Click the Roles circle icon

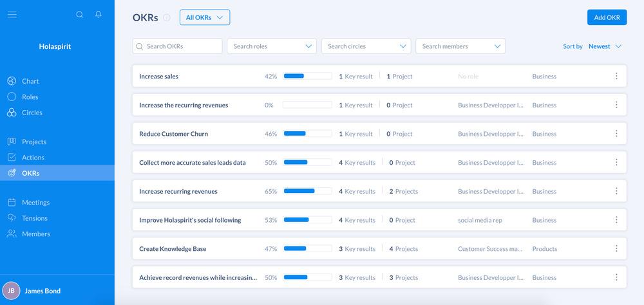[12, 97]
